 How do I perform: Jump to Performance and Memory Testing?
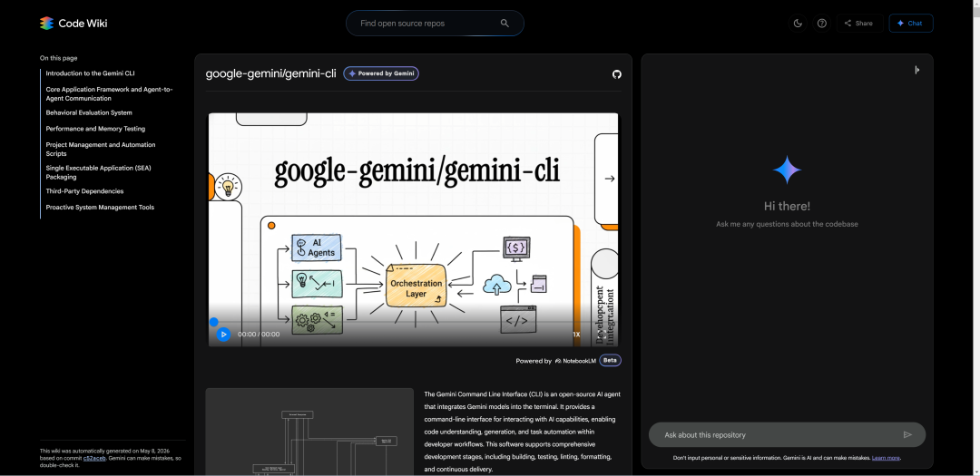coord(95,129)
